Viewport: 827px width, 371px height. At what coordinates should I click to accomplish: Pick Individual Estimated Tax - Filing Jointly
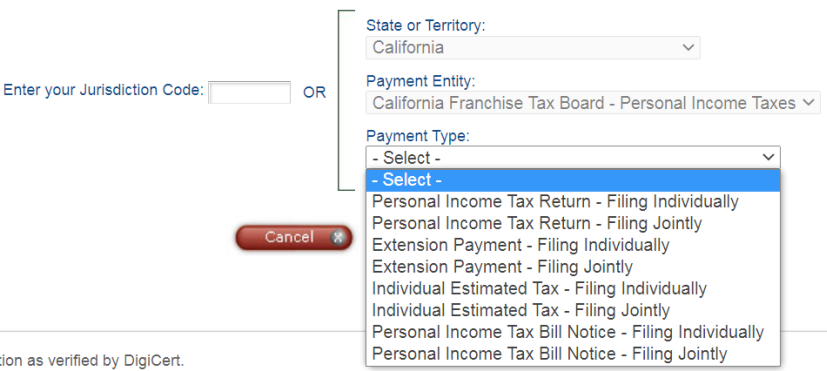(x=573, y=310)
